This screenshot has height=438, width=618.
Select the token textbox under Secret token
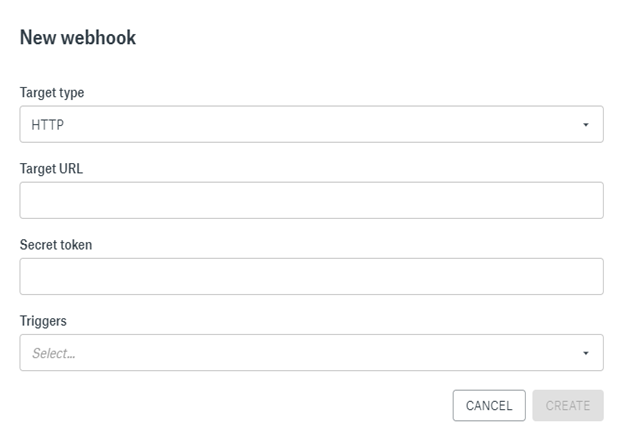(x=311, y=277)
